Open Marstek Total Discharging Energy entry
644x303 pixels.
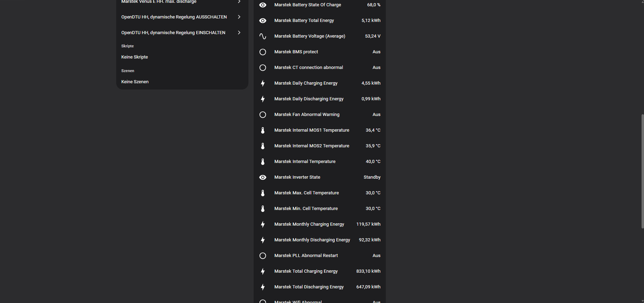coord(320,287)
